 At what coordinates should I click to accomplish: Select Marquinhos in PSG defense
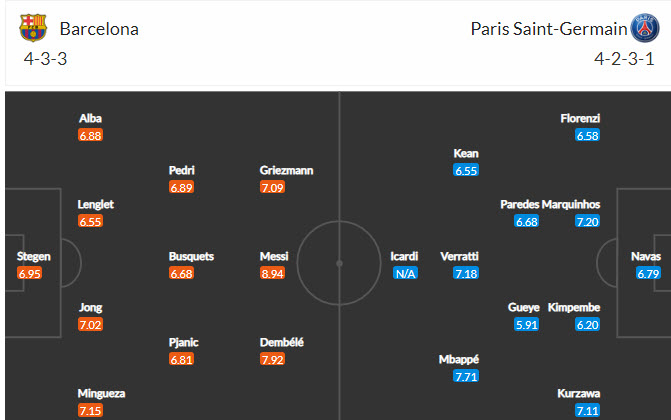tap(600, 205)
